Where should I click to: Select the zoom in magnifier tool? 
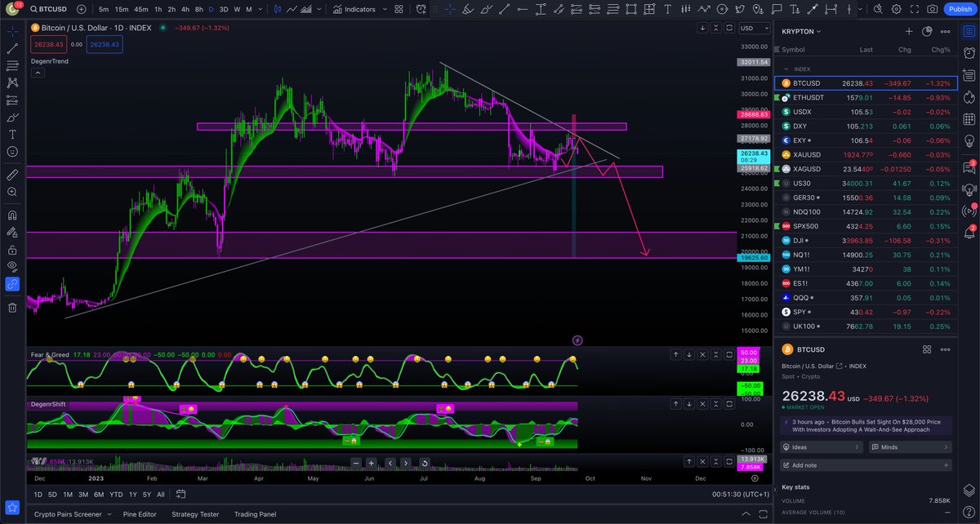click(12, 192)
